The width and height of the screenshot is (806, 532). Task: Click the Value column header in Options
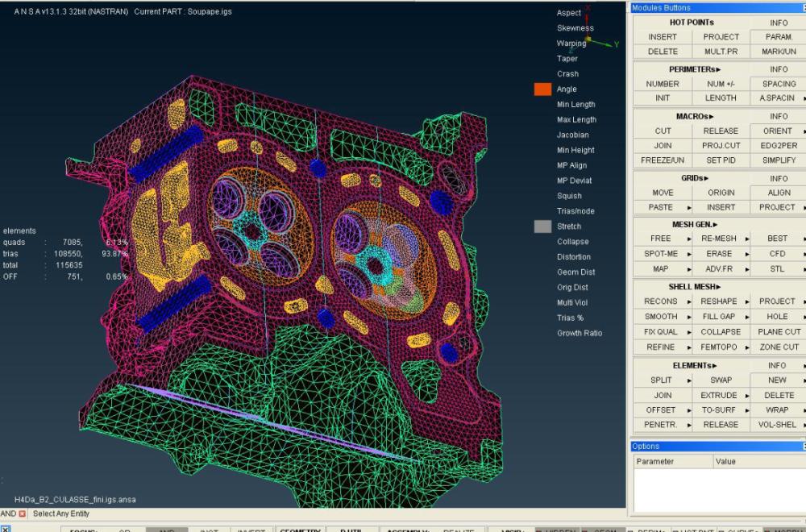click(725, 462)
